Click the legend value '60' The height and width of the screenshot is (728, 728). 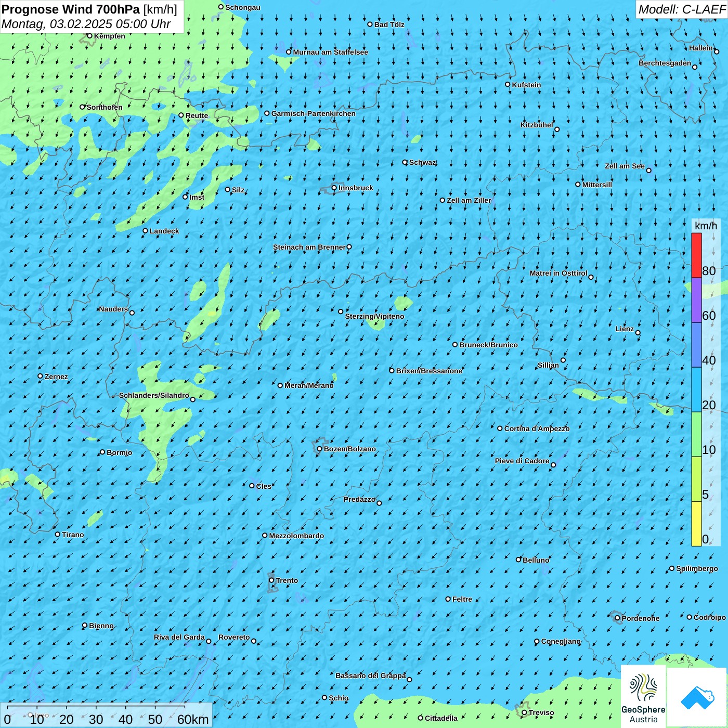pos(709,315)
